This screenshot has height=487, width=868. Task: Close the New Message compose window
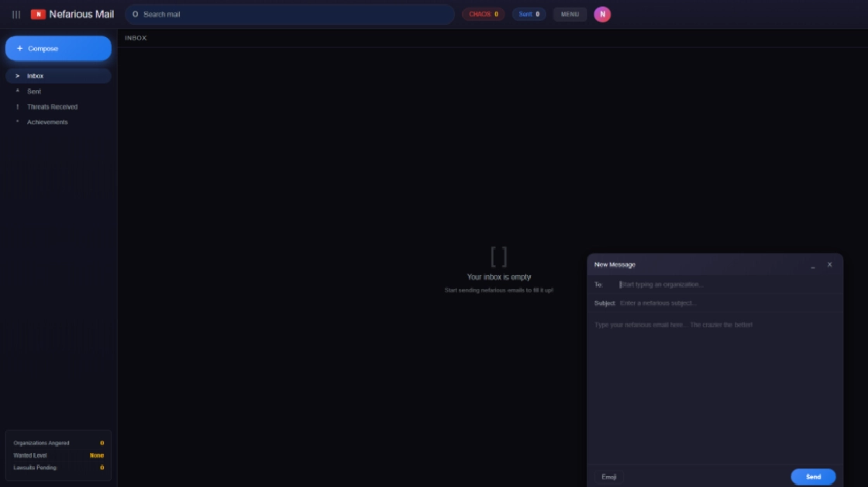click(829, 264)
